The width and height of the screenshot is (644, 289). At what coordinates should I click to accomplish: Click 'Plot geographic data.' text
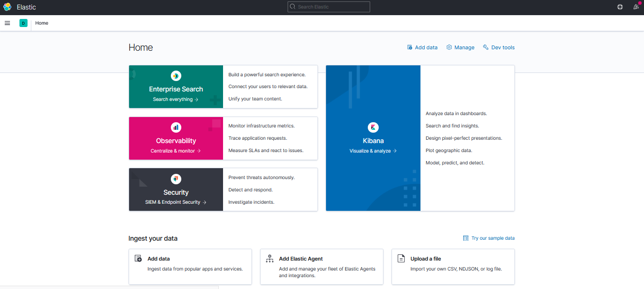449,151
